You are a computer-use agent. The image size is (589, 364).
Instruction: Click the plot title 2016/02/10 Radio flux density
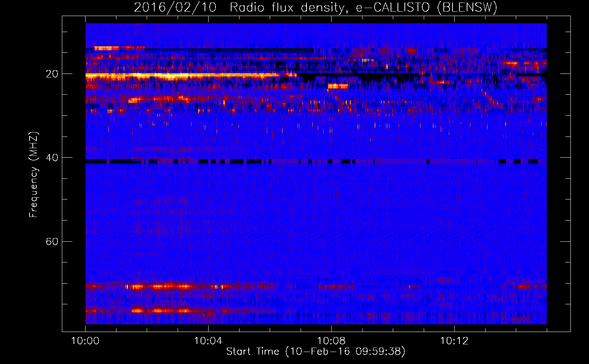316,7
